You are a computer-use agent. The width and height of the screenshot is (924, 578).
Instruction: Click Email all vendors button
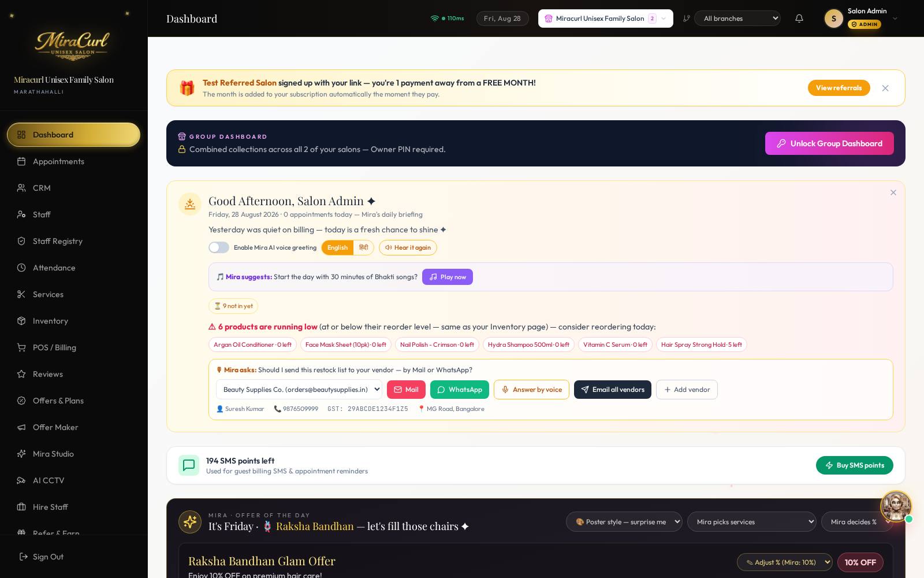613,390
